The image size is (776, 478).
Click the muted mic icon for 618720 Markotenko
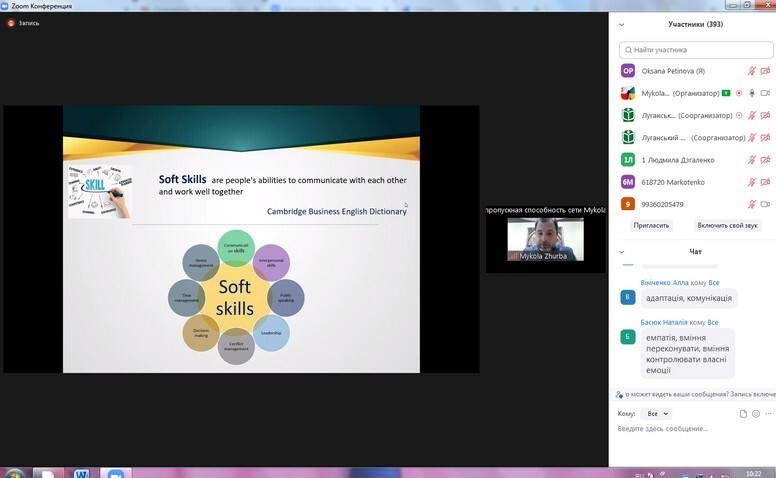point(752,182)
